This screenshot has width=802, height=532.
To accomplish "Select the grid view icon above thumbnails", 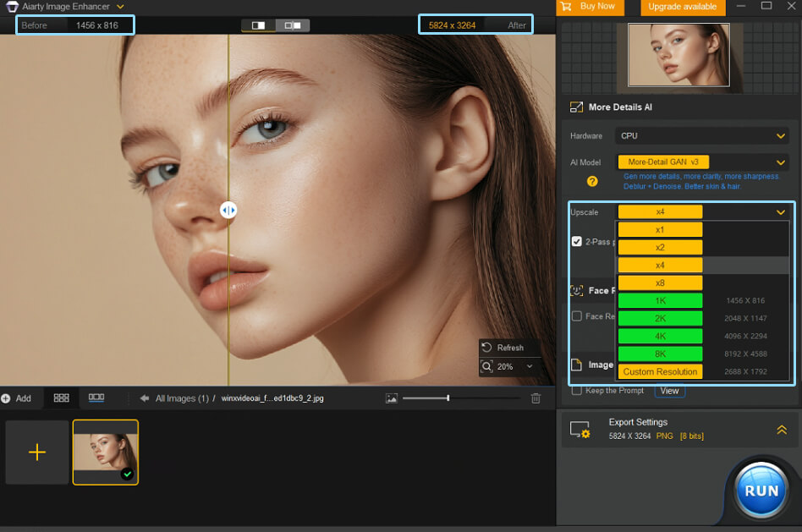I will pyautogui.click(x=61, y=398).
